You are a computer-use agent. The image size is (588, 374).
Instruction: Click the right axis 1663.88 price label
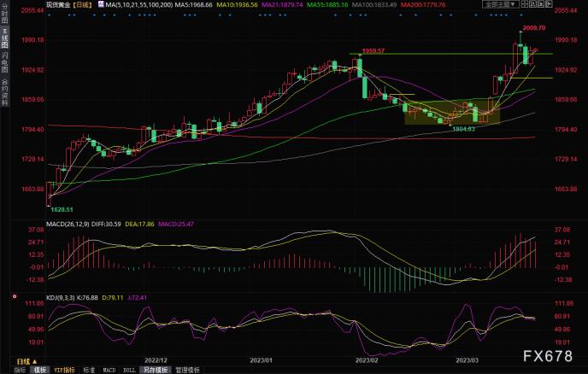pyautogui.click(x=566, y=189)
